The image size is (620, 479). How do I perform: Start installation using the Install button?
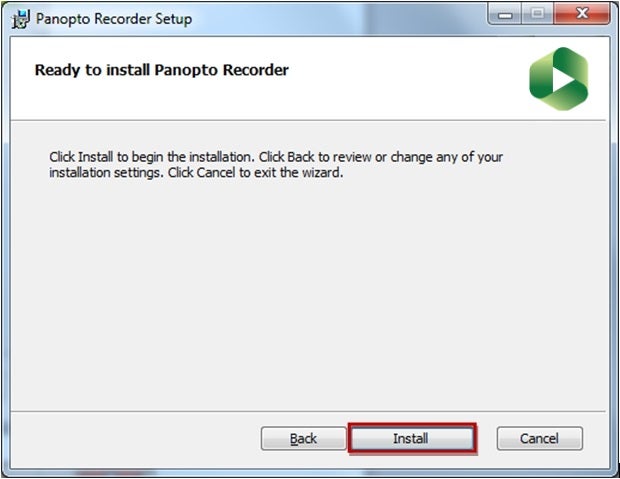coord(412,438)
